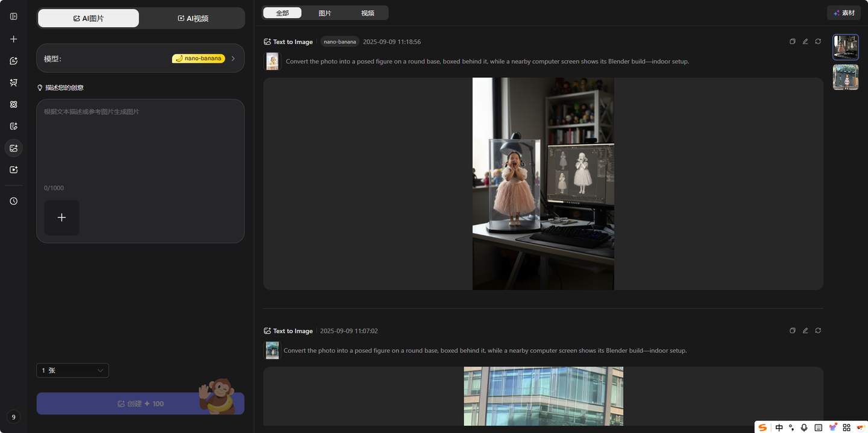Select the AI图片 mode toggle
Screen dimensions: 868x433
(x=89, y=19)
